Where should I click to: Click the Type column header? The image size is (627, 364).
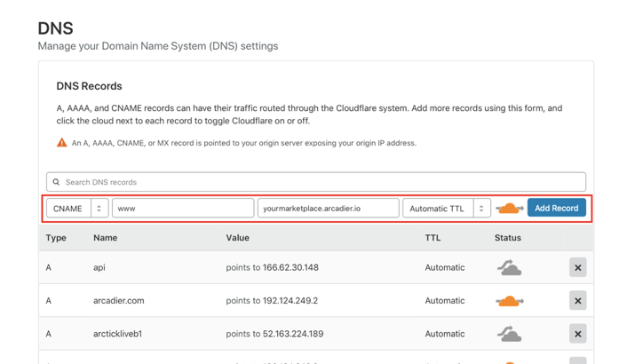click(x=56, y=238)
